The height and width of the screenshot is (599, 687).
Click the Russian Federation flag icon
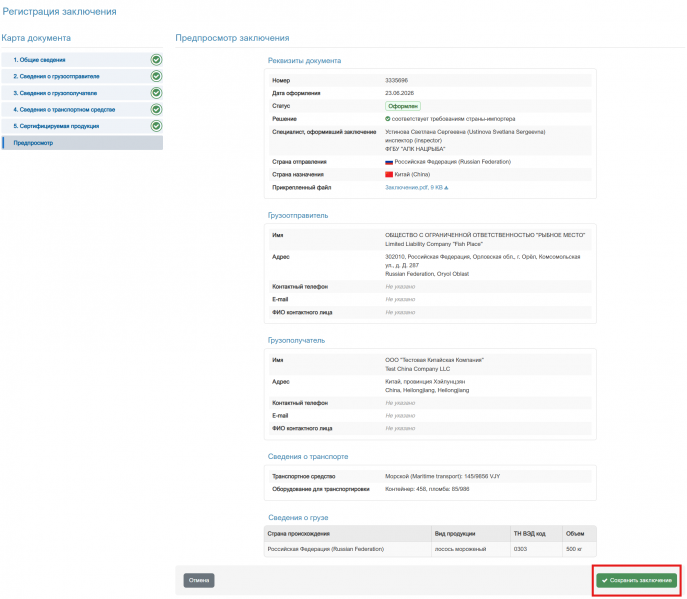[389, 162]
